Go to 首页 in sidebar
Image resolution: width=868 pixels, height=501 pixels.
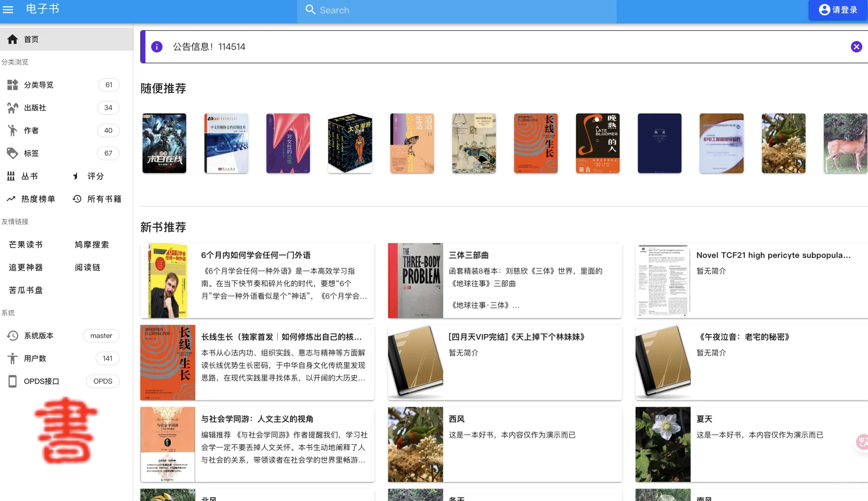(66, 39)
